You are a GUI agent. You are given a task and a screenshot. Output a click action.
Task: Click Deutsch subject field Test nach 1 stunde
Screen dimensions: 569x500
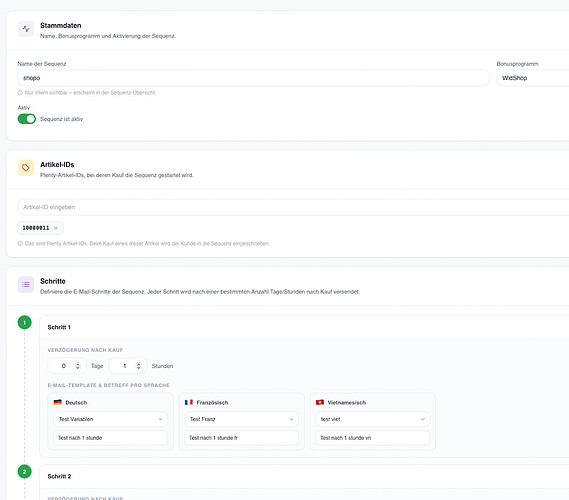pyautogui.click(x=111, y=438)
